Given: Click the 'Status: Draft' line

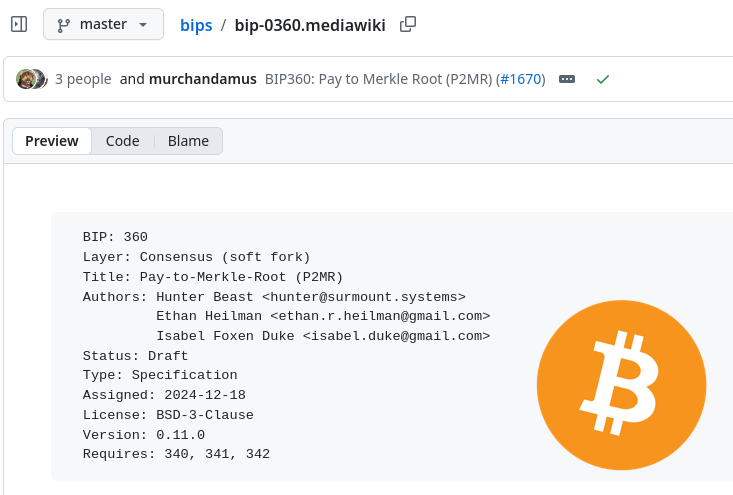Looking at the screenshot, I should [135, 356].
